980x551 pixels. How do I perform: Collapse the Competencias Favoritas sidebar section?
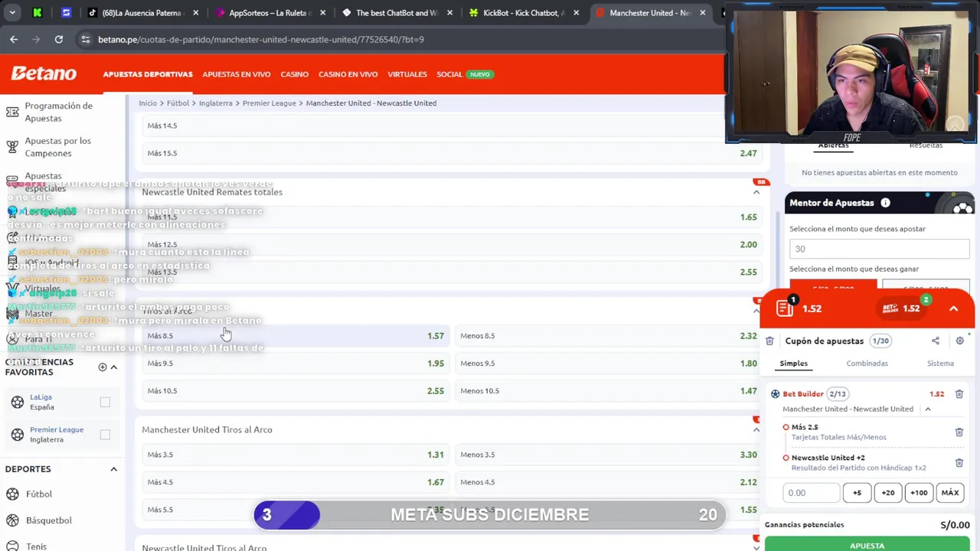pyautogui.click(x=114, y=367)
